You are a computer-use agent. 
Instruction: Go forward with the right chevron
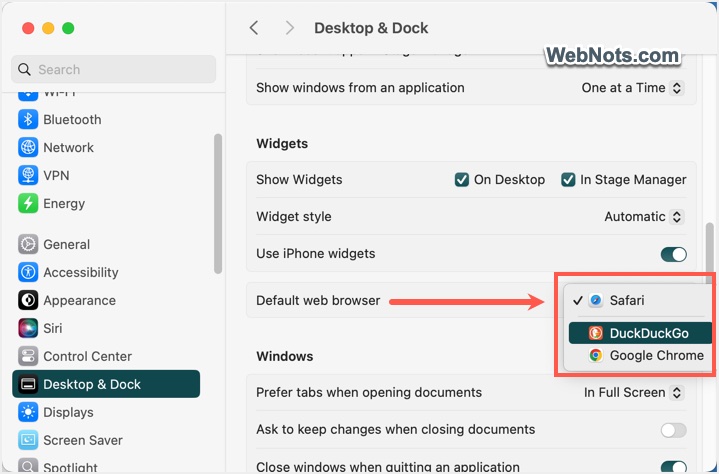[x=289, y=28]
